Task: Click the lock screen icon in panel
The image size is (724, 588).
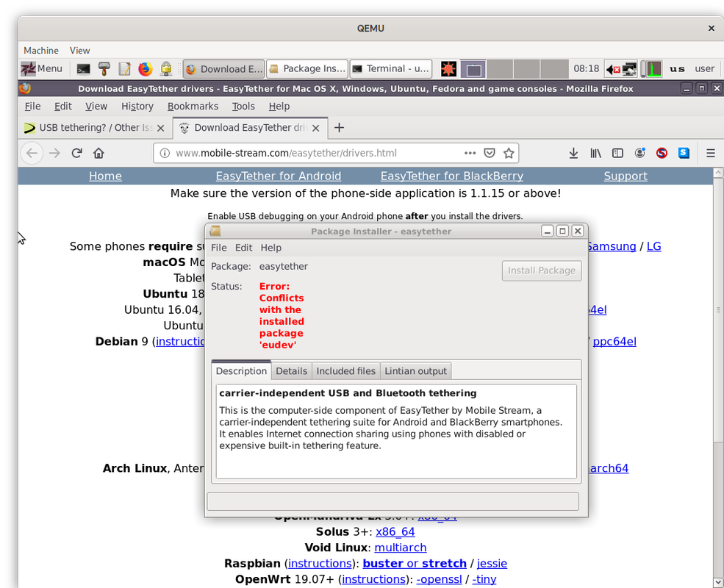Action: 166,69
